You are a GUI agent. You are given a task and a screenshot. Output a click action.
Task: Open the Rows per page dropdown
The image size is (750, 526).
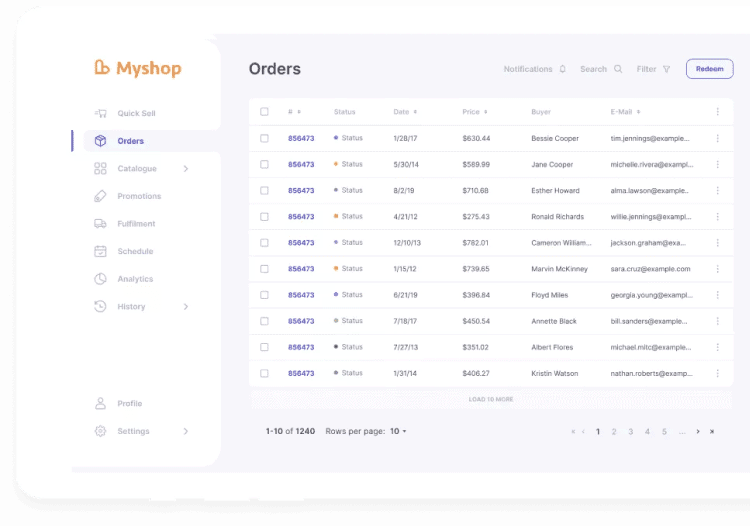(x=398, y=431)
